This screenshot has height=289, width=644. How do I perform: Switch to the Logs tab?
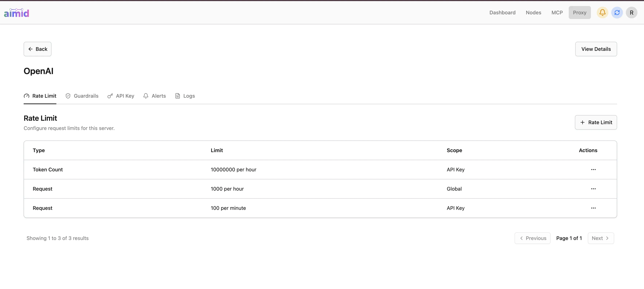click(x=185, y=96)
